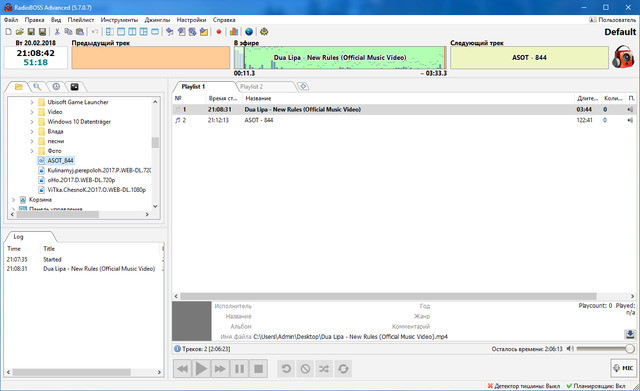Create a new playlist with the blank page icon
640x391 pixels.
click(x=9, y=31)
